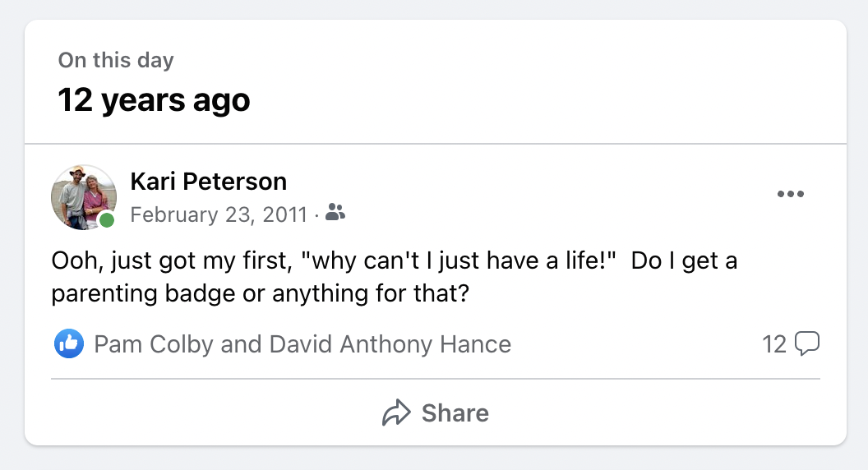The image size is (868, 470).
Task: Click the word "and" between the liker names
Action: pos(242,344)
